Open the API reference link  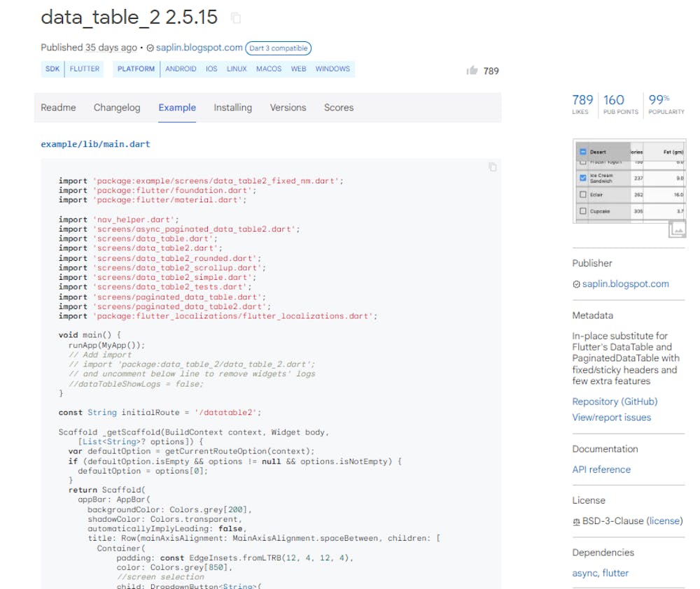click(601, 469)
